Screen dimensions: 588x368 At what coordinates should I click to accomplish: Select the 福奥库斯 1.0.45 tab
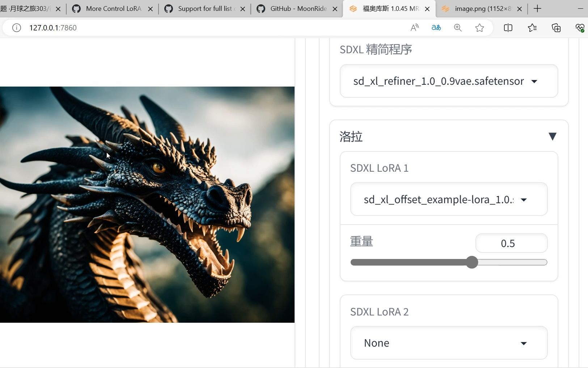(389, 9)
